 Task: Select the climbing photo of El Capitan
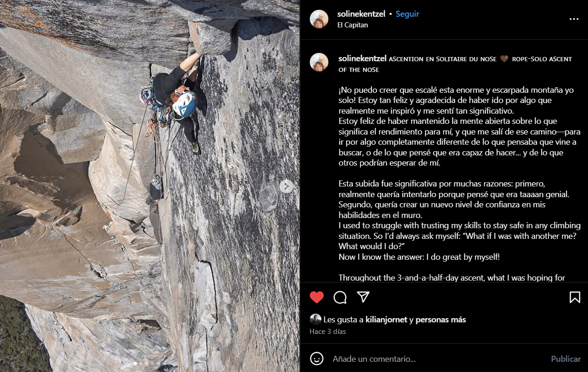(x=150, y=186)
